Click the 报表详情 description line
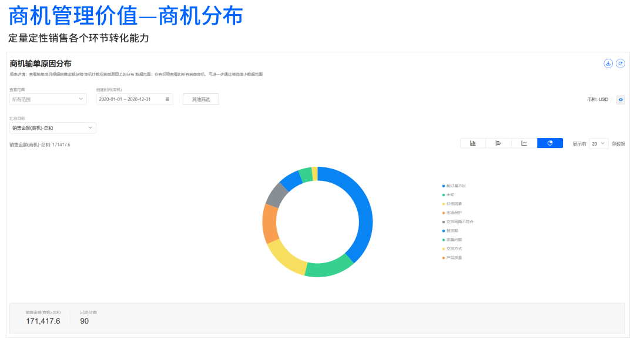644x343 pixels. click(x=136, y=74)
